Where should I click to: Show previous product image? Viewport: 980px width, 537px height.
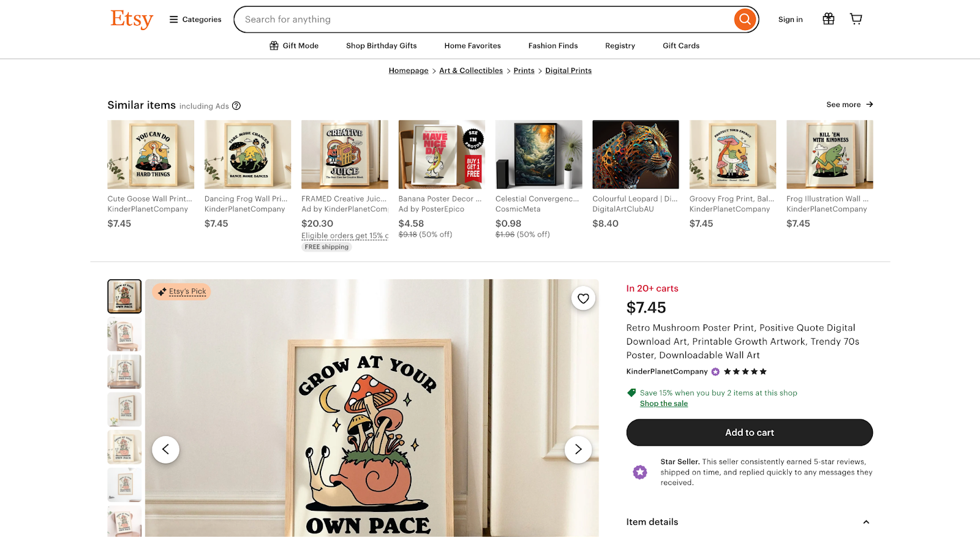[165, 449]
